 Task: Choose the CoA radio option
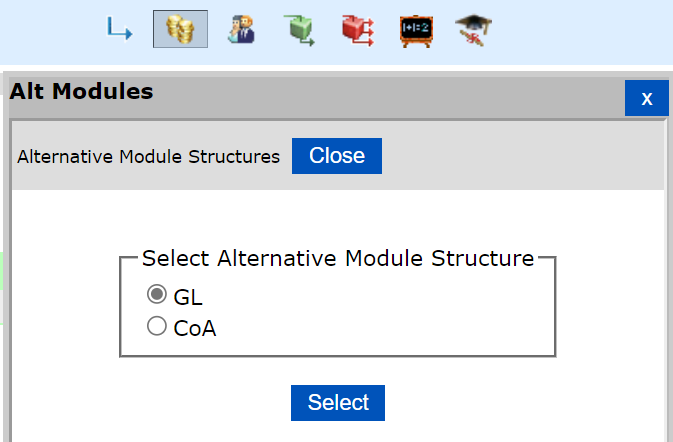pyautogui.click(x=157, y=325)
